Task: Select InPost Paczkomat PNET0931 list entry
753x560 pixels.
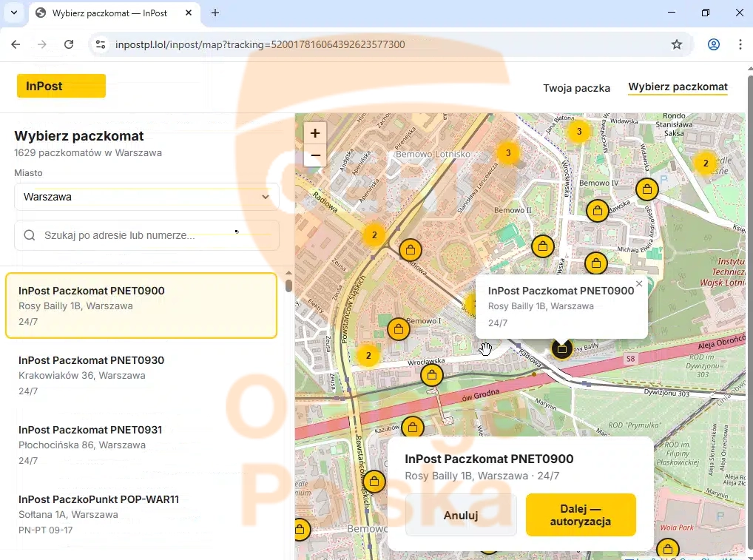Action: pos(141,445)
